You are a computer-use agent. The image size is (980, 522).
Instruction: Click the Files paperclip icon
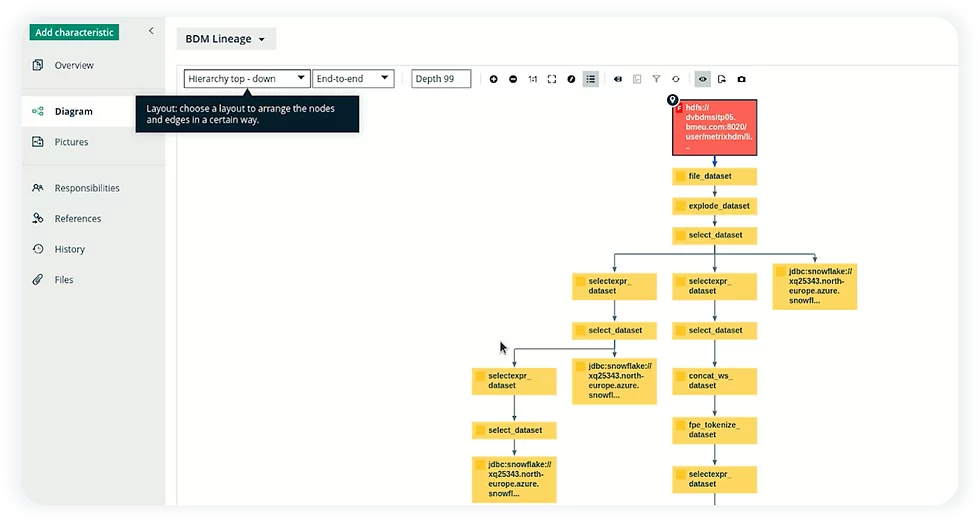pos(38,279)
